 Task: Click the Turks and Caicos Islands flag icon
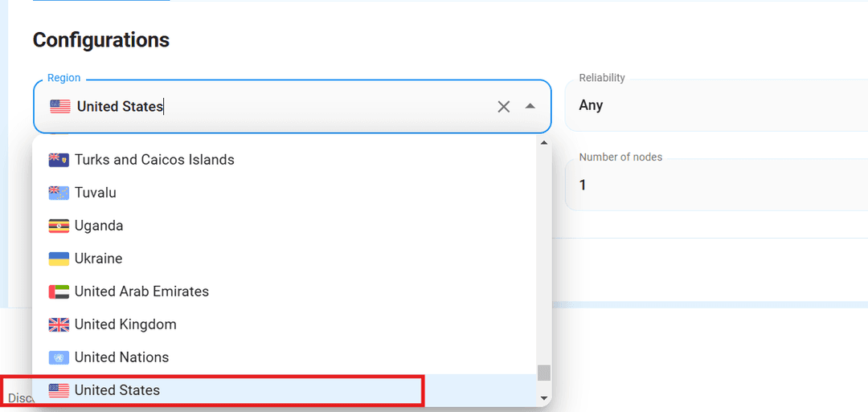click(x=59, y=160)
